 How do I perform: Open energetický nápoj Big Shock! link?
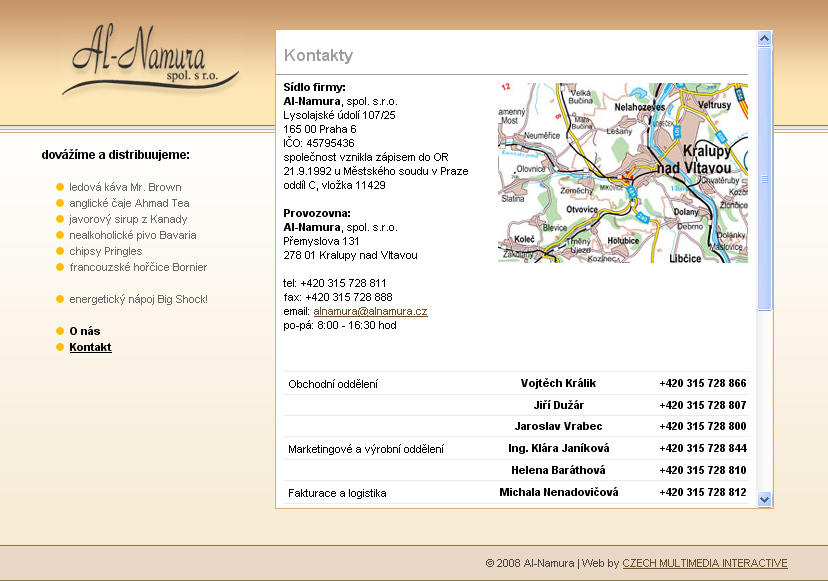tap(138, 299)
